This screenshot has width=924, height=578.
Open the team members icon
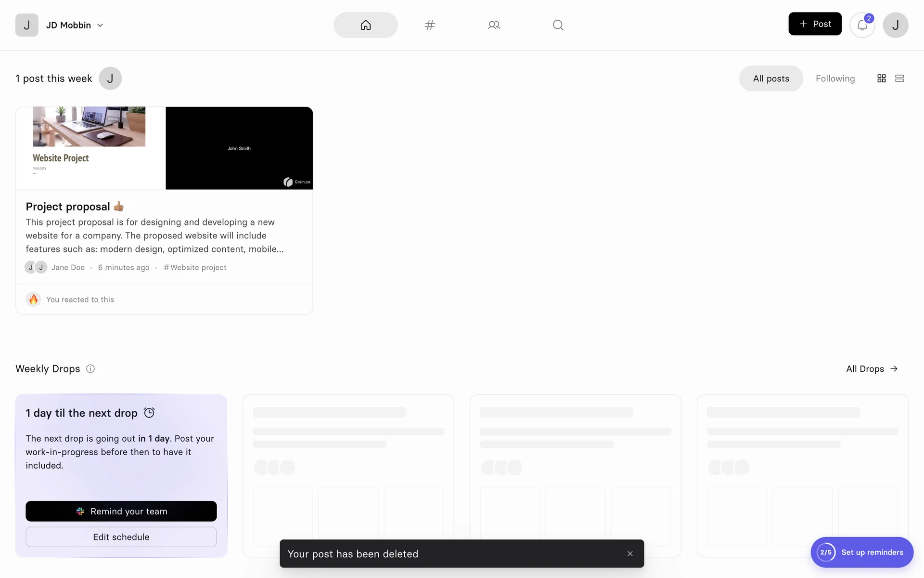coord(494,25)
